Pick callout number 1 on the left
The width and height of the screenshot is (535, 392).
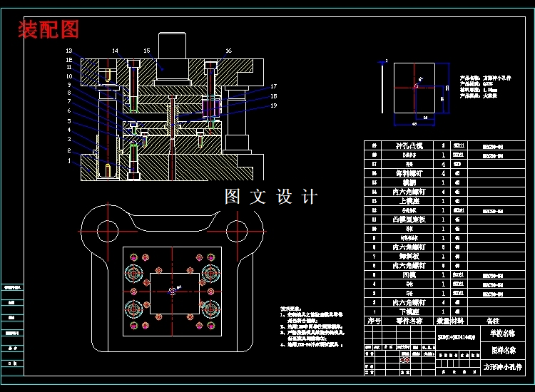pyautogui.click(x=69, y=160)
